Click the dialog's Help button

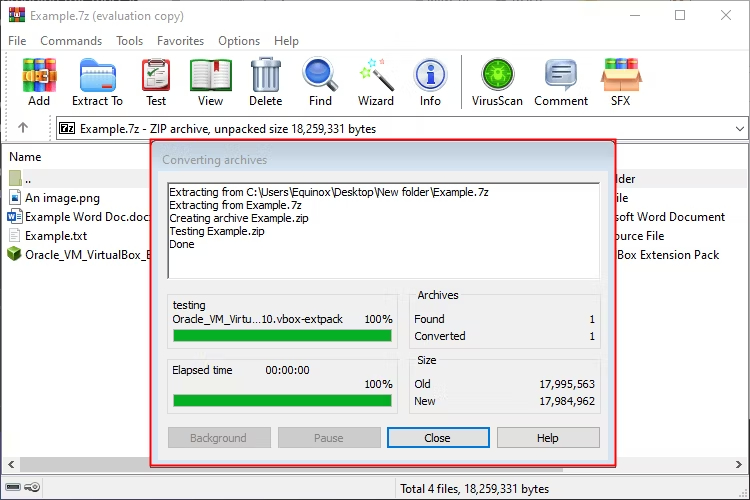click(548, 438)
